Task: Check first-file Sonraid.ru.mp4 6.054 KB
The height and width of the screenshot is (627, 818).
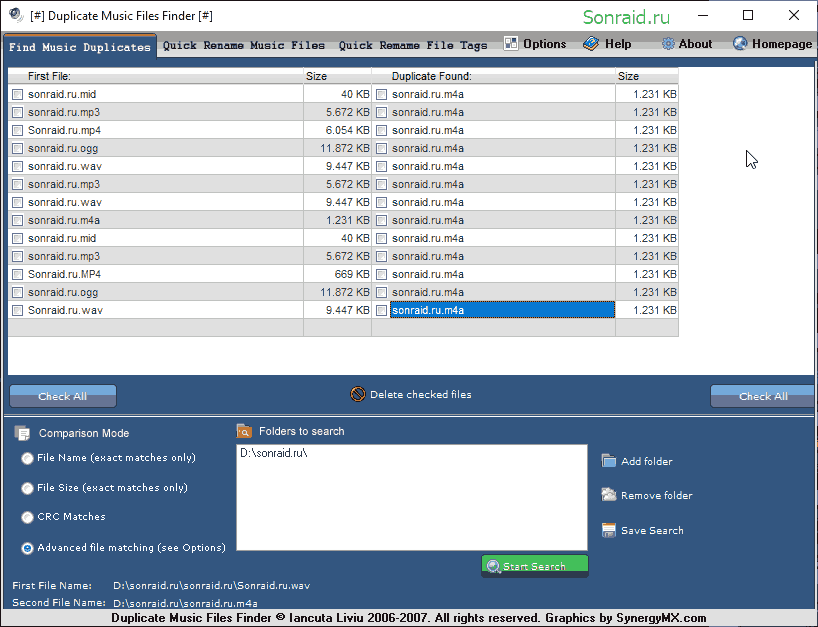Action: tap(18, 130)
